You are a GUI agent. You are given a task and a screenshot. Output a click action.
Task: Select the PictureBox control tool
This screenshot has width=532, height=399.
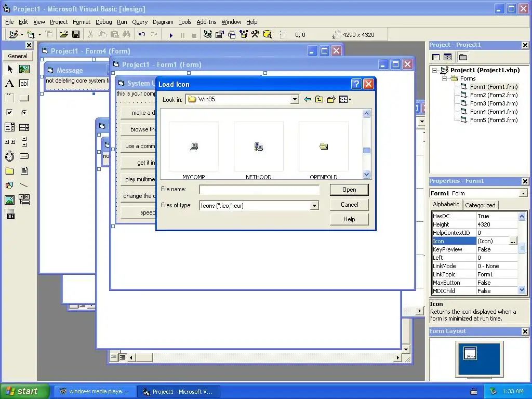point(24,69)
